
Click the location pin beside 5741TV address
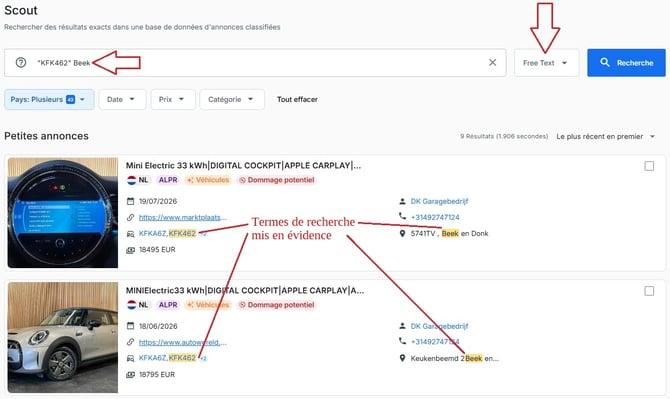tap(402, 234)
